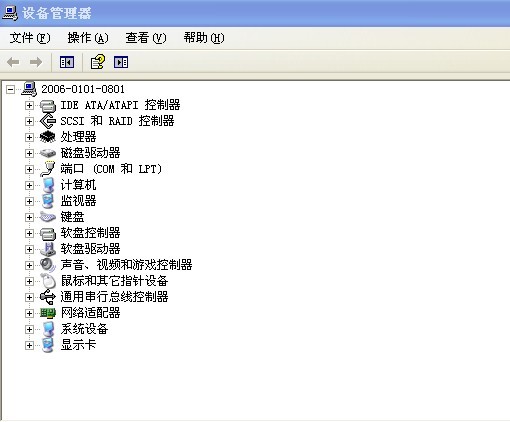
Task: Expand the 磁盘驱动器 node
Action: [x=29, y=153]
